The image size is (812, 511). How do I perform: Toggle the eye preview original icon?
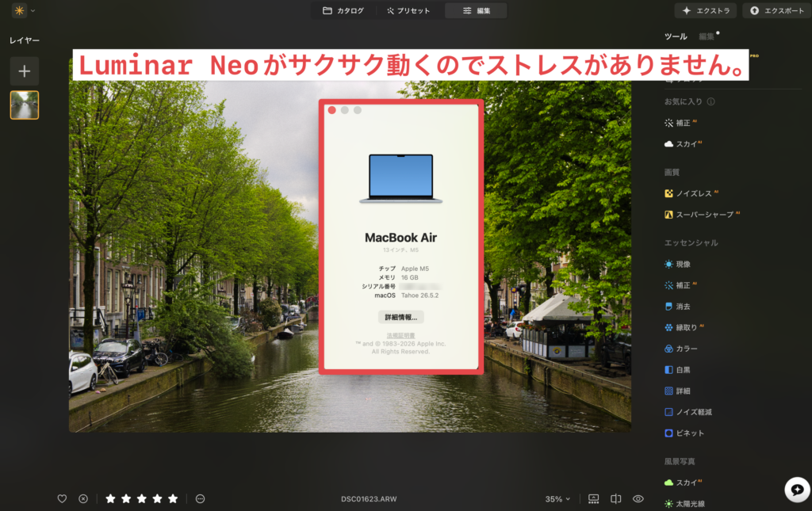(638, 499)
